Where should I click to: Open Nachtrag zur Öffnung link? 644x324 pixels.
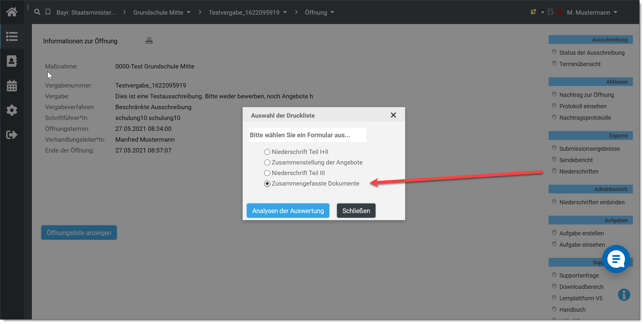coord(586,95)
